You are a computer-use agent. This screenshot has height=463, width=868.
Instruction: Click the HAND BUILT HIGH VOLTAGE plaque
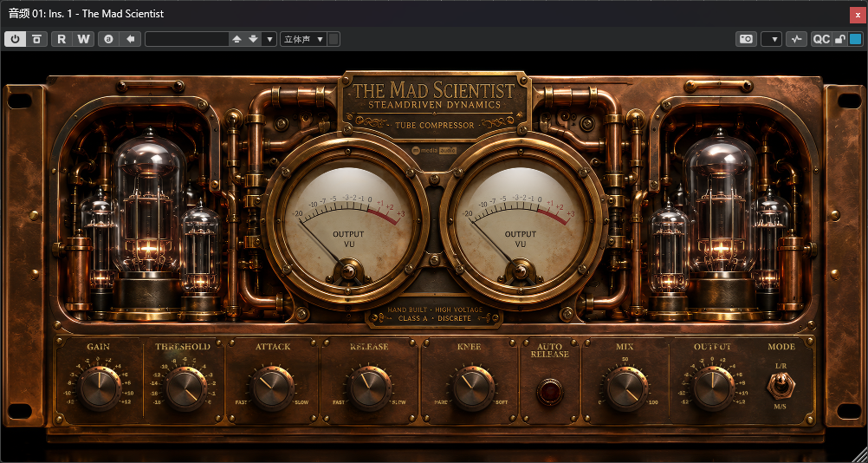(x=435, y=314)
